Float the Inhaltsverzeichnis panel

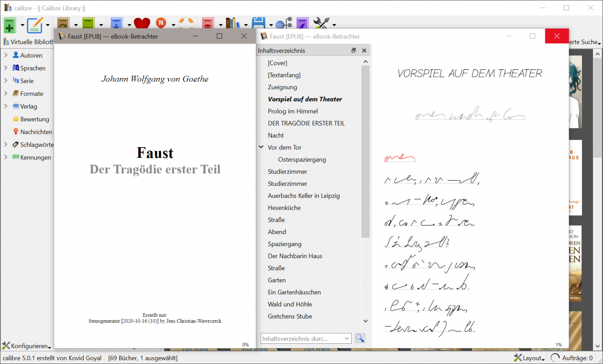coord(354,50)
